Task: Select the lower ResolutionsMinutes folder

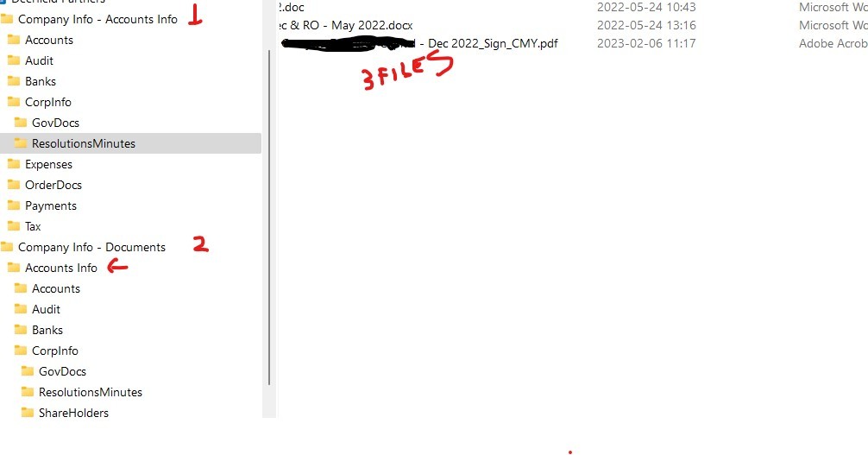Action: tap(91, 392)
